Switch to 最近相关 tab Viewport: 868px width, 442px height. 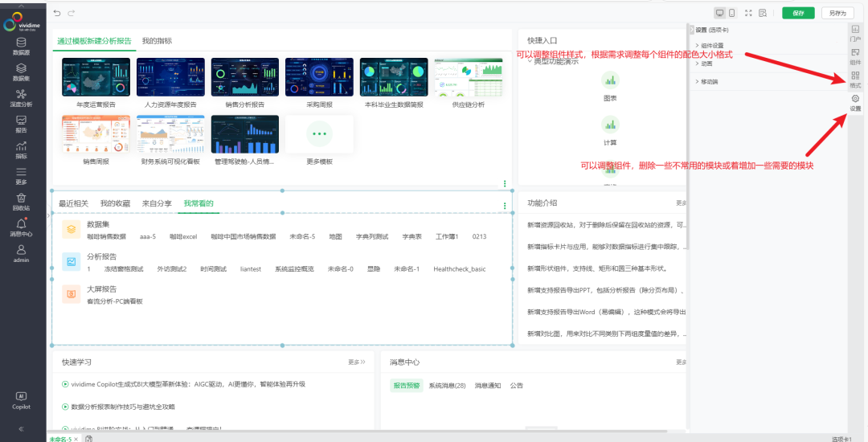coord(74,203)
